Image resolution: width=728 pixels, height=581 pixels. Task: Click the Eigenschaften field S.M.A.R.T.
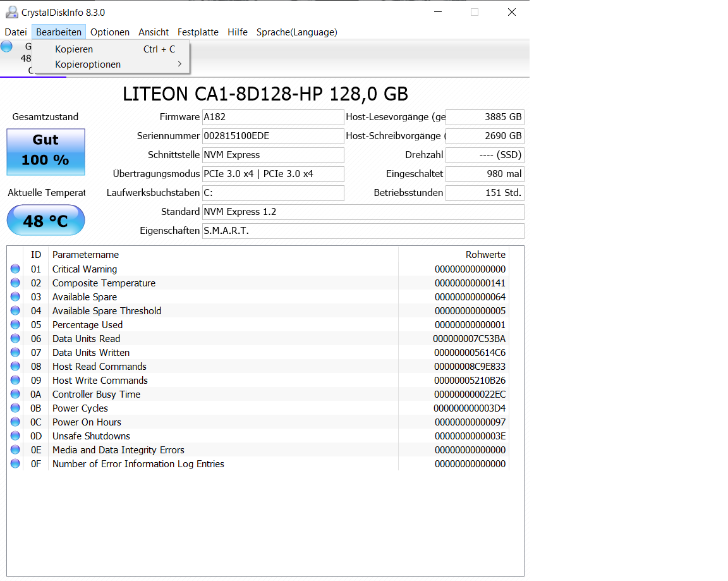click(x=363, y=231)
